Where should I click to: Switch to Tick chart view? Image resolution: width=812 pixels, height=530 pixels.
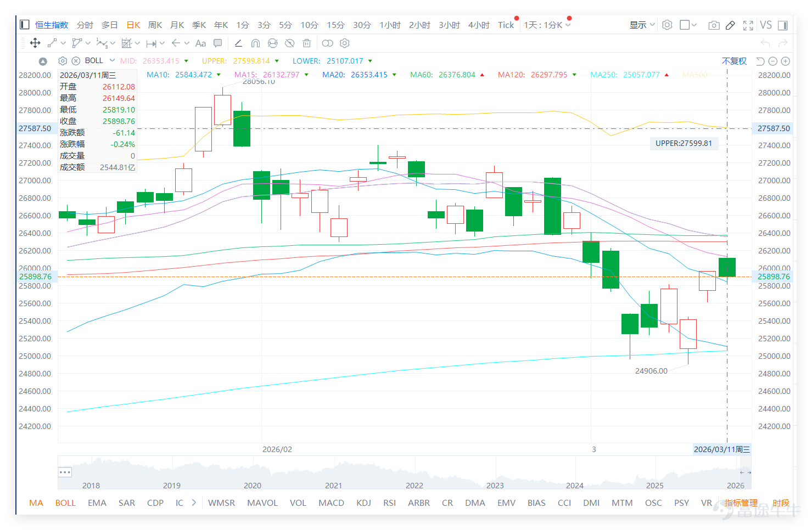tap(506, 25)
